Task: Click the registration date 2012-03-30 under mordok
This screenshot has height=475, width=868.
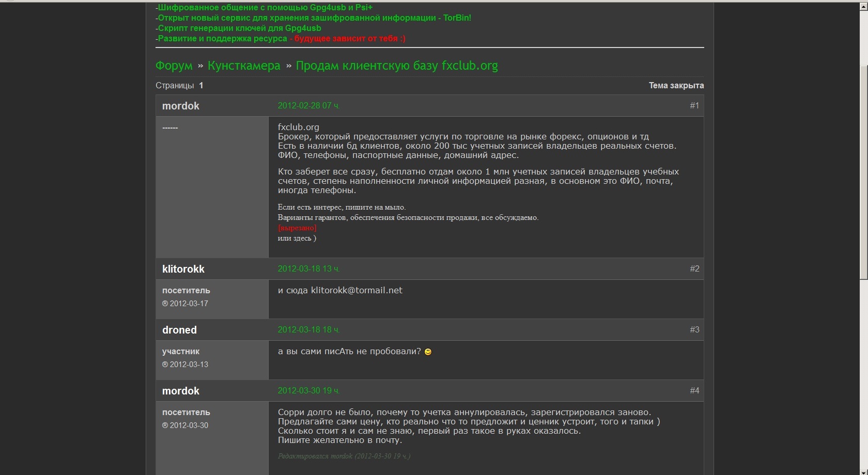Action: coord(189,425)
